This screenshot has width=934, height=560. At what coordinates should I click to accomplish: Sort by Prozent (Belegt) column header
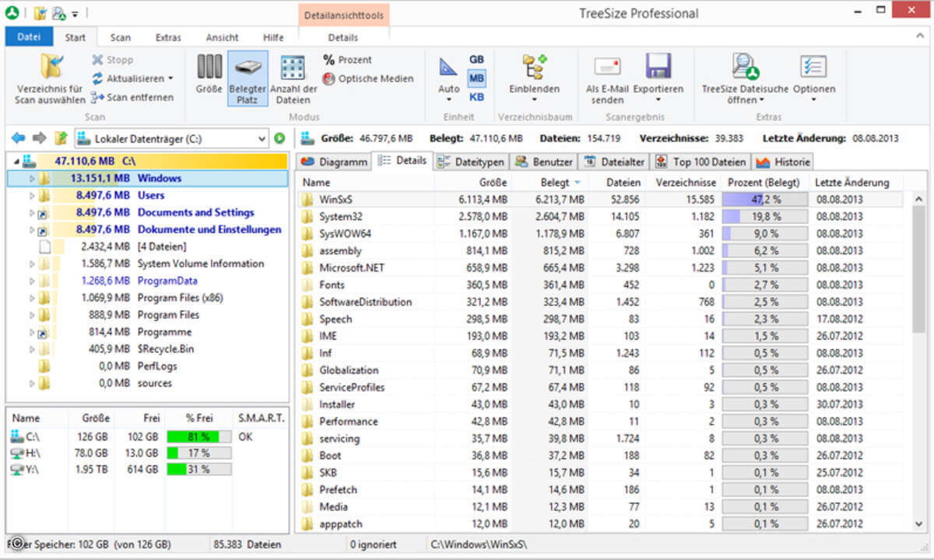(x=764, y=182)
